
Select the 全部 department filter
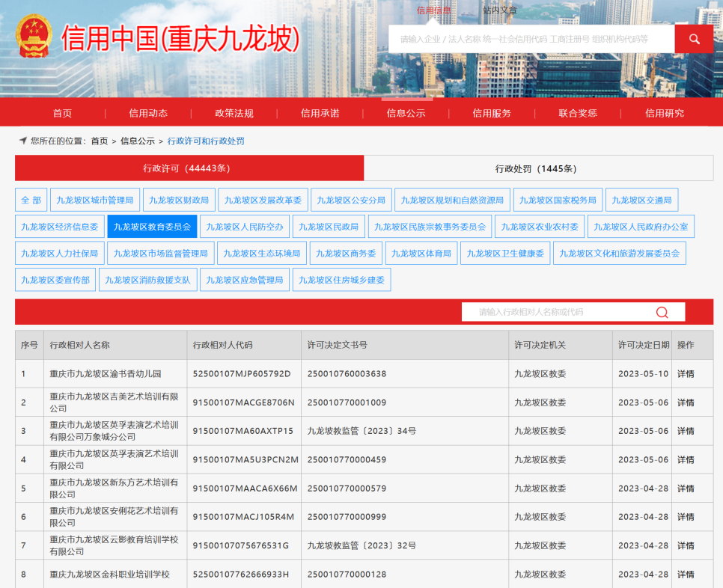pyautogui.click(x=31, y=200)
